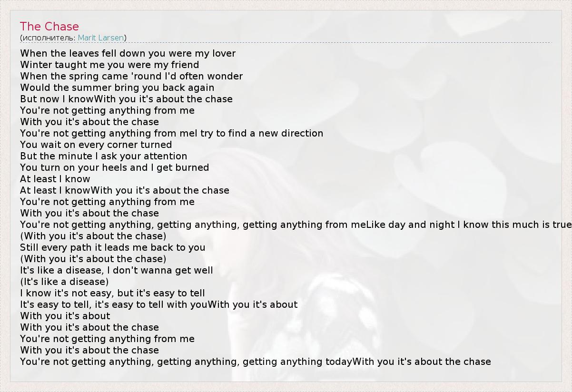Click the line You wait on every corner turned

(x=96, y=145)
